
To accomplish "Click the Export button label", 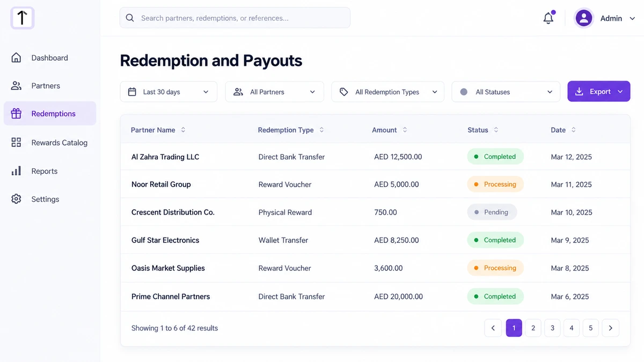I will (600, 92).
